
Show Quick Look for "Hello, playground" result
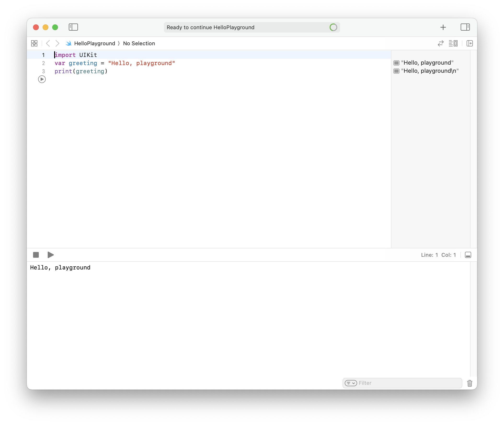[x=396, y=63]
